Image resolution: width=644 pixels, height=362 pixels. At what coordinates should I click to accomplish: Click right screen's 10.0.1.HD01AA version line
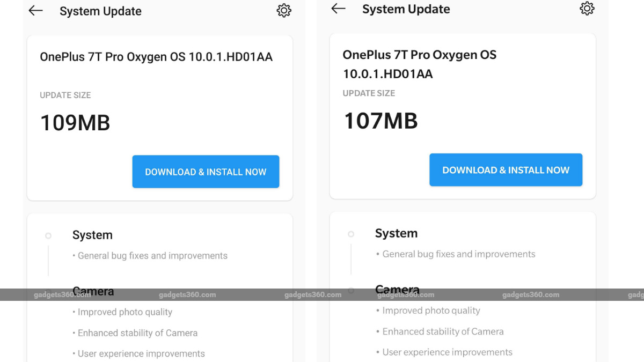pos(387,74)
